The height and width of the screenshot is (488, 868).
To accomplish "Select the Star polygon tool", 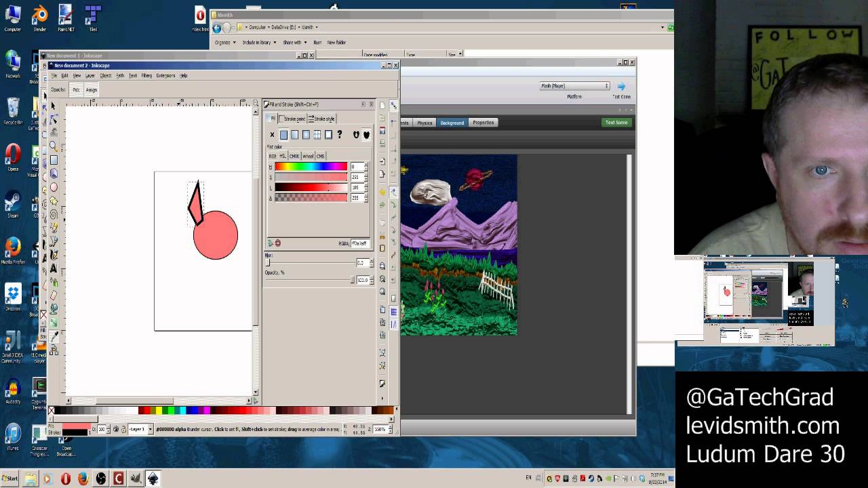I will 54,201.
